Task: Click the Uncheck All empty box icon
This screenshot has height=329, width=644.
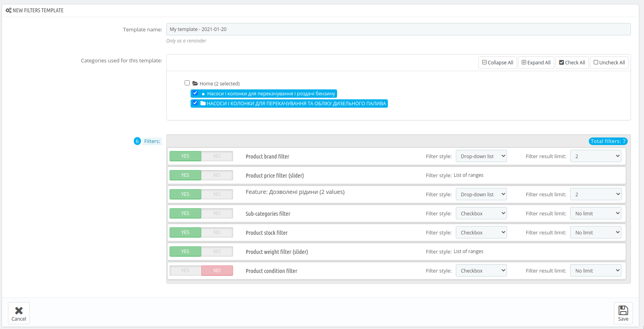Action: click(596, 62)
